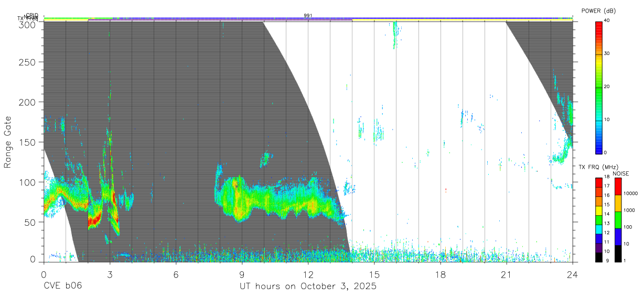
Task: Click the 200 range gate tick label
Action: pos(28,102)
